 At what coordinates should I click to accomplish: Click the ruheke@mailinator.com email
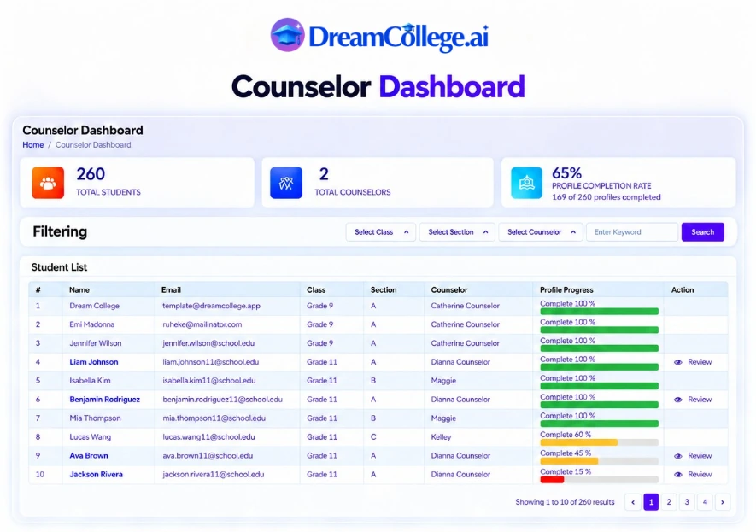point(202,324)
